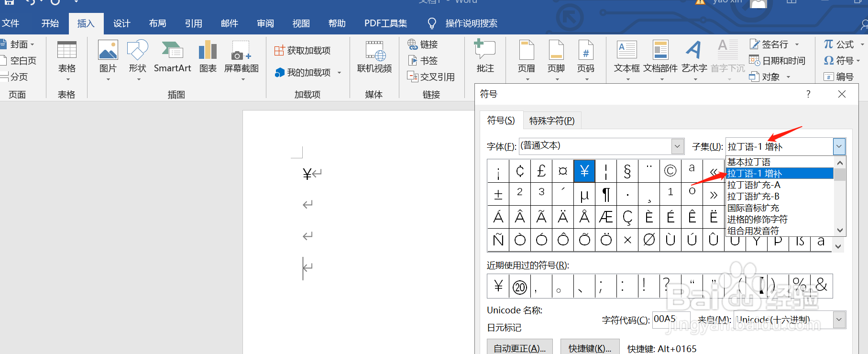The height and width of the screenshot is (354, 868).
Task: Insert a Page Break (分页)
Action: coord(14,77)
